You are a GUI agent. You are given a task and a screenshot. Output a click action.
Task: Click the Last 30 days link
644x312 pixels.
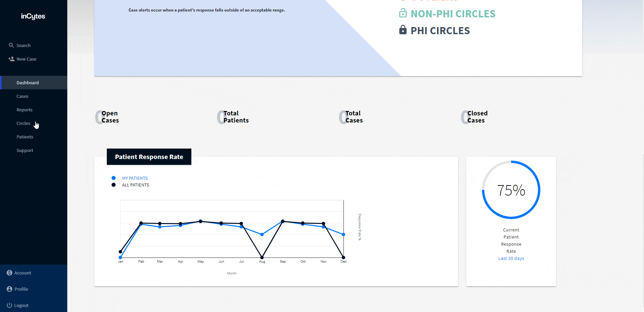[x=511, y=258]
